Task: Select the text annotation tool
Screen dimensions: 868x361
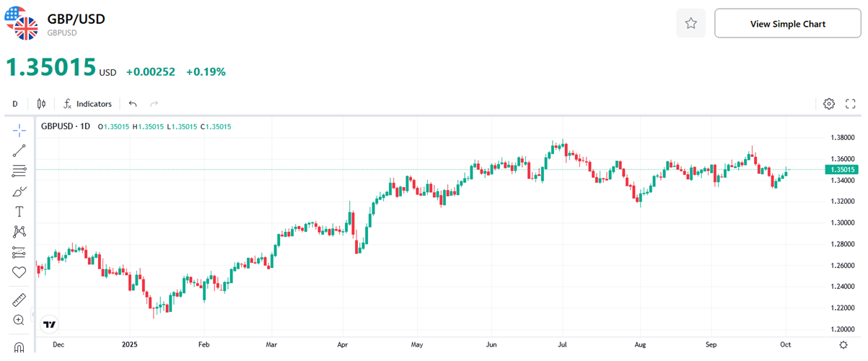Action: click(x=19, y=212)
